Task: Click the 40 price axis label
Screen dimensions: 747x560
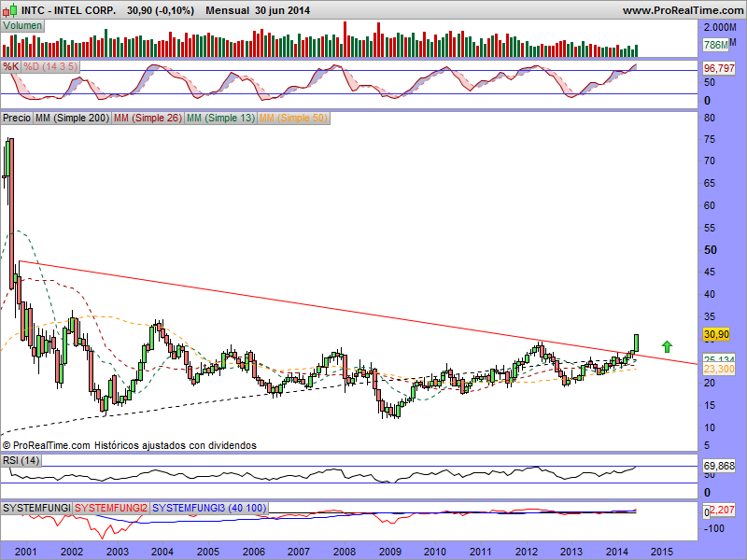Action: click(x=710, y=294)
